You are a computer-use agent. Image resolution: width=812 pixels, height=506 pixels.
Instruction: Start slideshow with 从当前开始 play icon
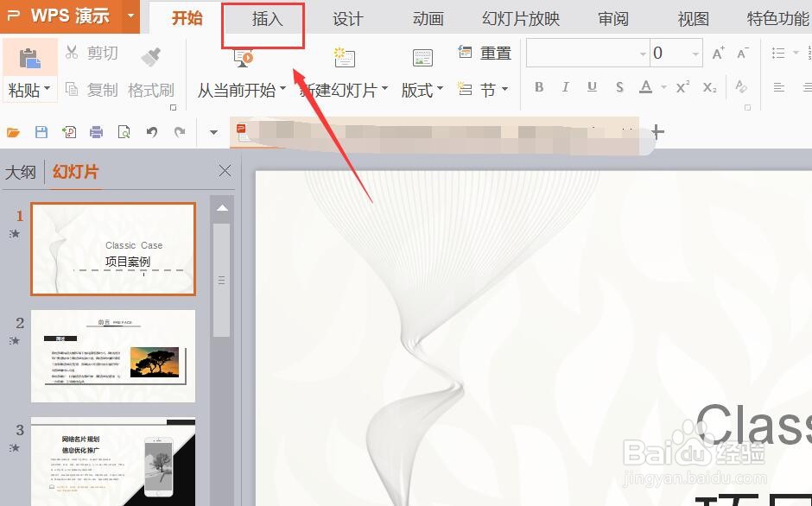pyautogui.click(x=241, y=59)
